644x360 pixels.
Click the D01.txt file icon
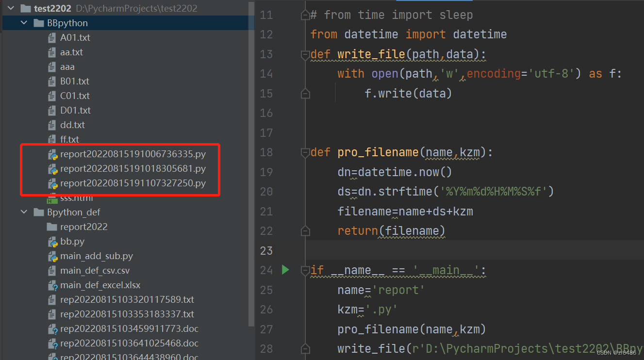point(52,110)
